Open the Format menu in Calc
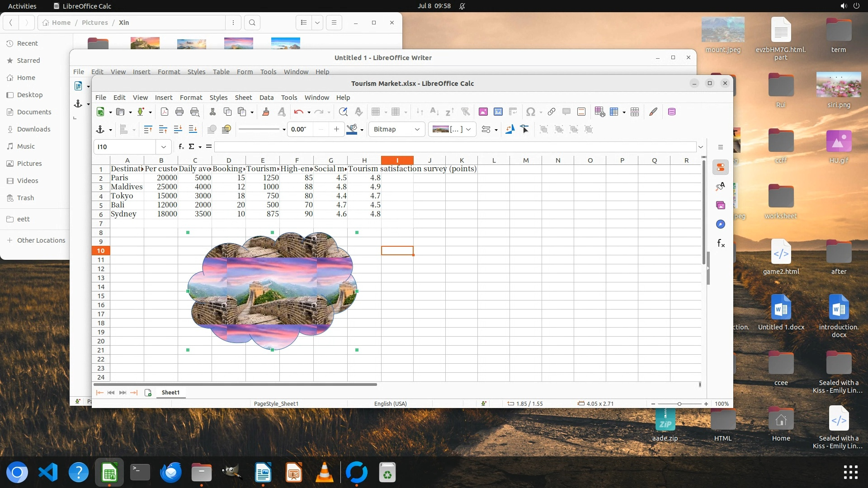This screenshot has height=488, width=868. [x=191, y=97]
